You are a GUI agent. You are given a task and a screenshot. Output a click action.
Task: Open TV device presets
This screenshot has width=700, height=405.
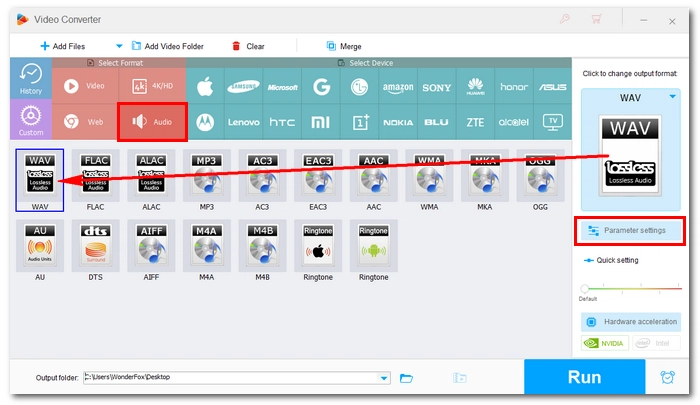coord(552,122)
